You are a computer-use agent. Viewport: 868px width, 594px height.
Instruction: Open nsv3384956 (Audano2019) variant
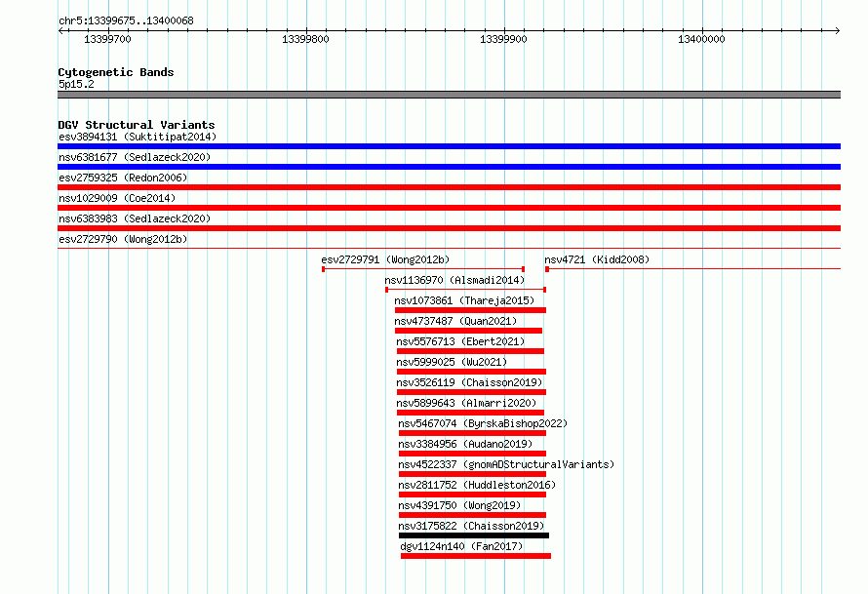pos(465,444)
